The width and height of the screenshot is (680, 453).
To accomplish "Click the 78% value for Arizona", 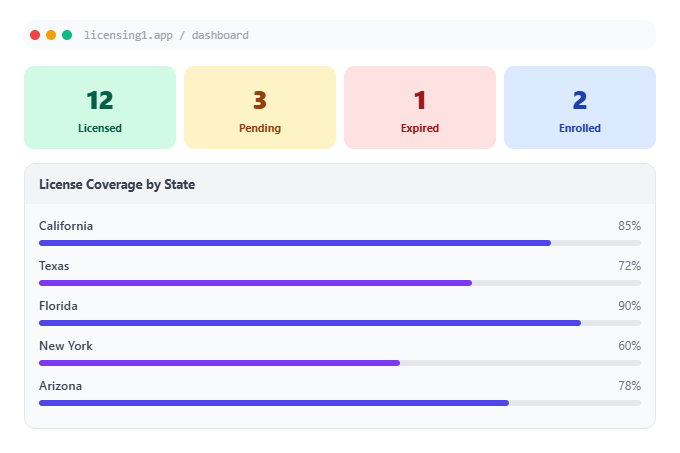I will (630, 386).
